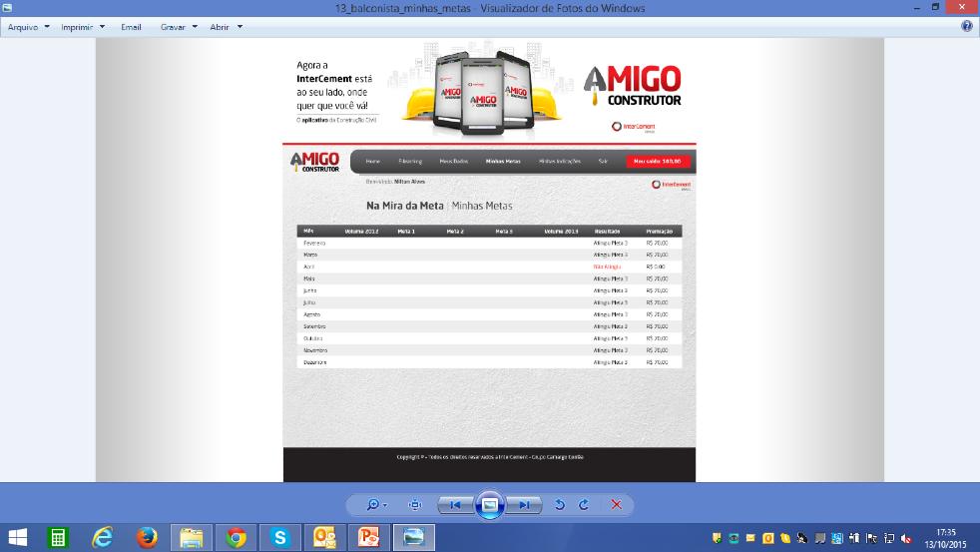Rotate the photo counterclockwise

tap(560, 504)
